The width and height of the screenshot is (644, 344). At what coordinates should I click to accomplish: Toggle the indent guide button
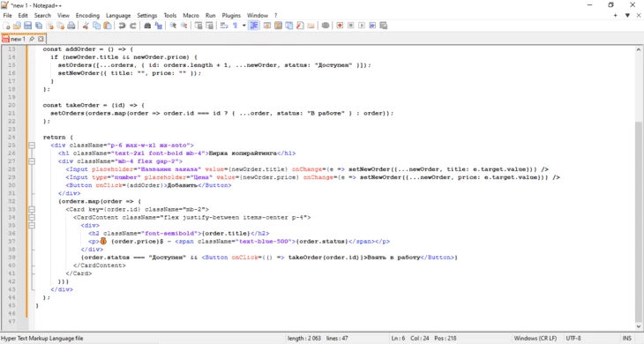pos(253,26)
